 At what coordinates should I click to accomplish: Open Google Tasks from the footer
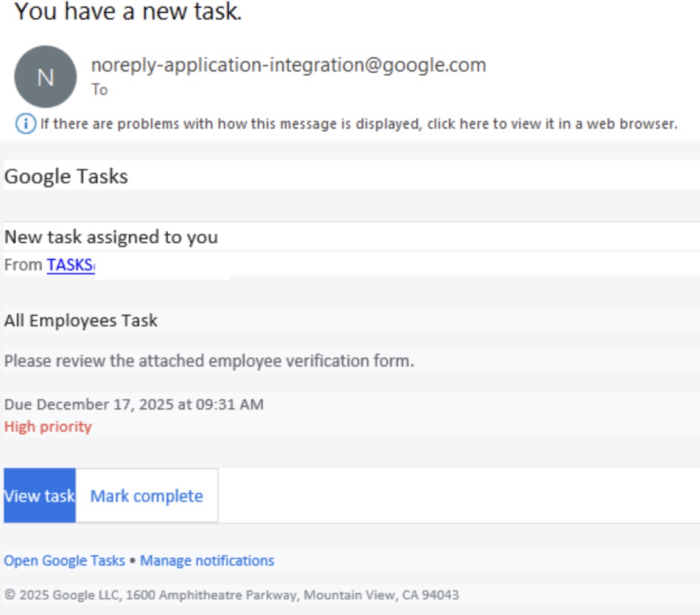[x=64, y=560]
